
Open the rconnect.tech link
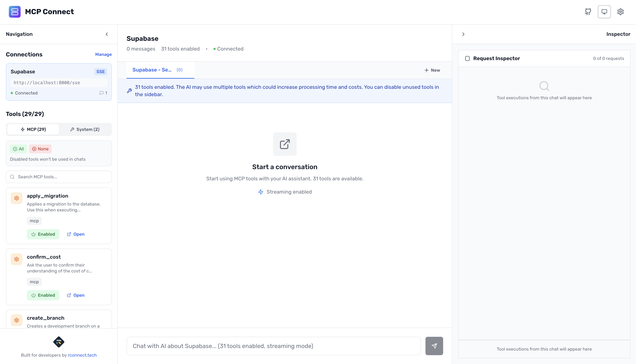[82, 355]
